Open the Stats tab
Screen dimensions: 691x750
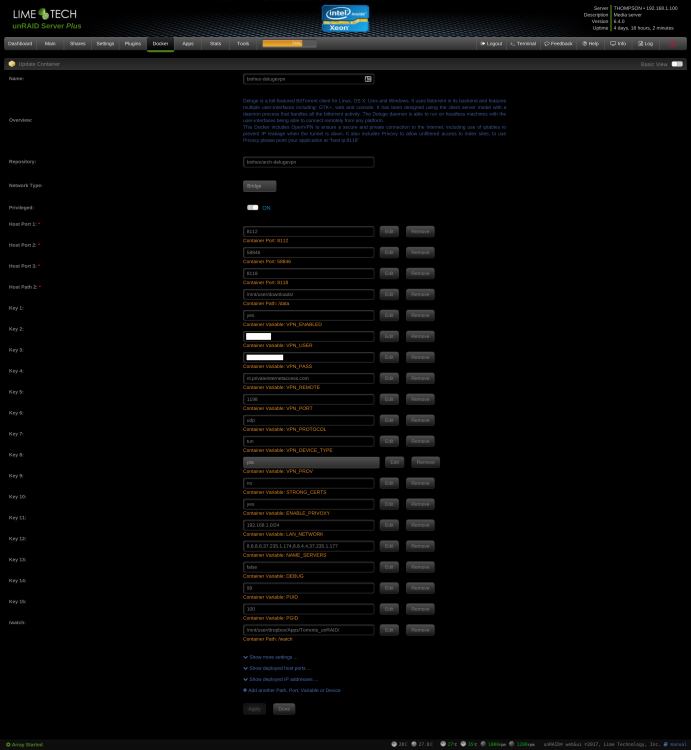click(216, 44)
